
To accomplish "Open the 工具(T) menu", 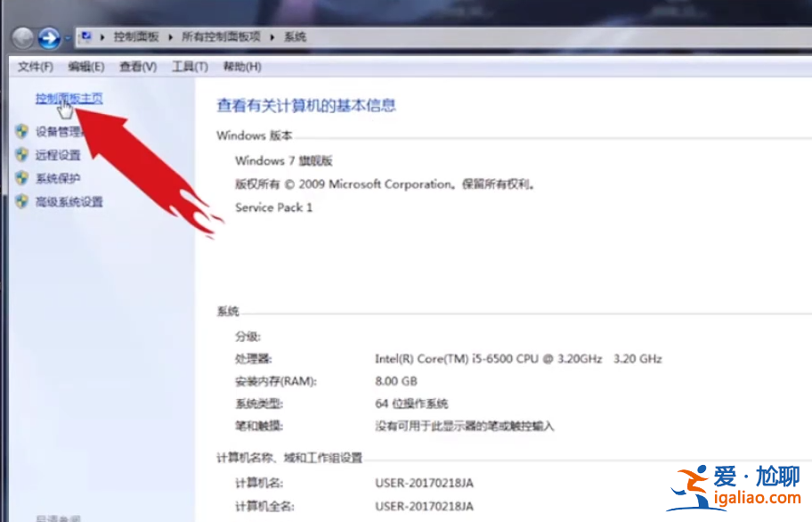I will [x=188, y=66].
